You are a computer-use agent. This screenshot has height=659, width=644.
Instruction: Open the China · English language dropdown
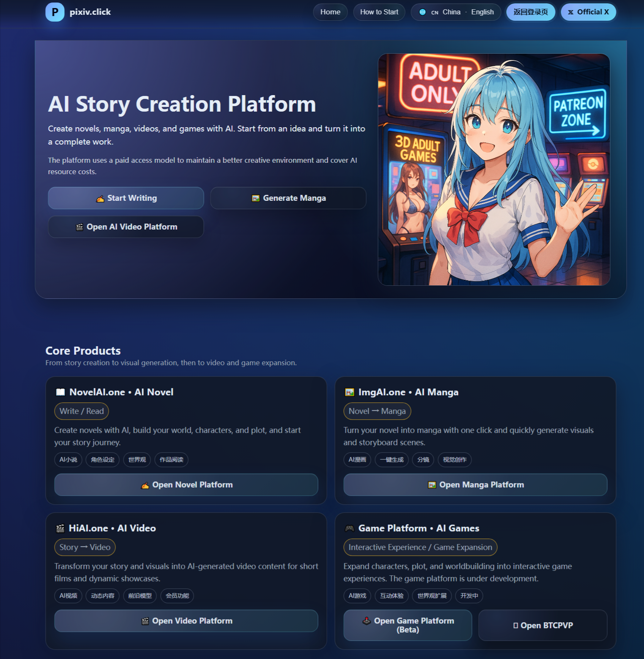[456, 12]
